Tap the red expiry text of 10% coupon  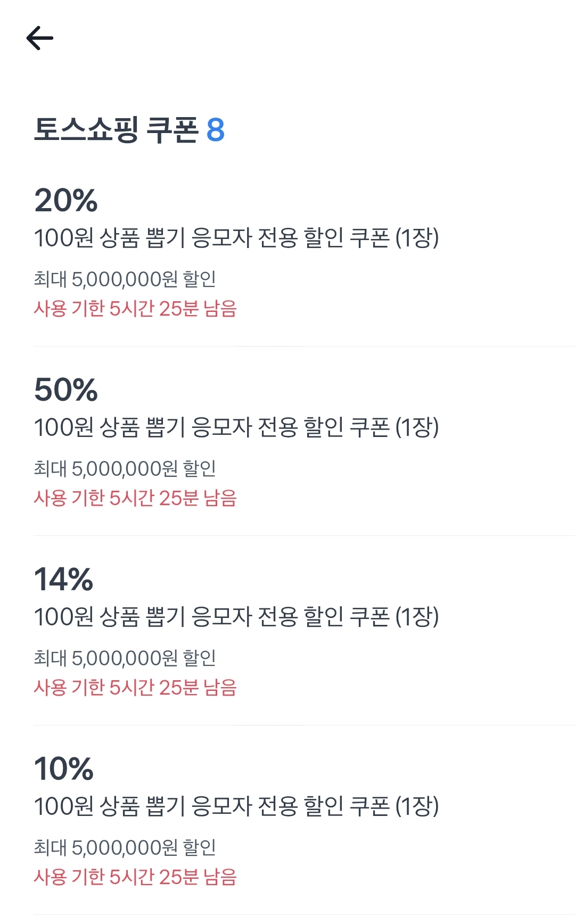[x=135, y=877]
